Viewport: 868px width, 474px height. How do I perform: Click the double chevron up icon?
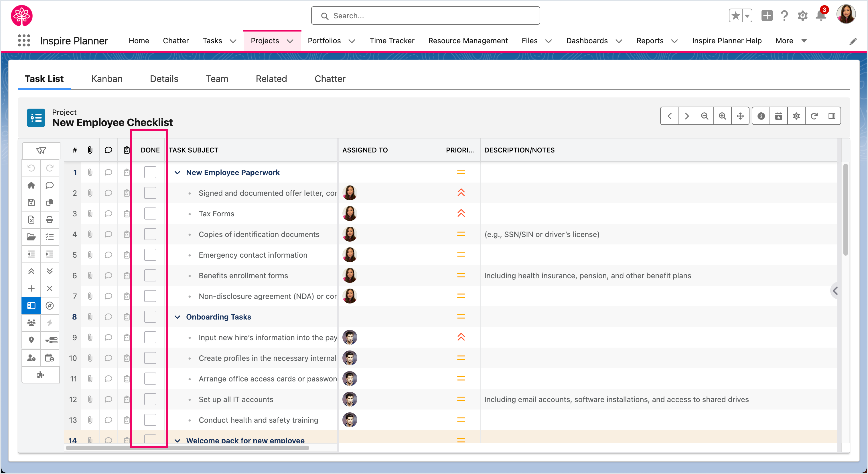pyautogui.click(x=31, y=271)
